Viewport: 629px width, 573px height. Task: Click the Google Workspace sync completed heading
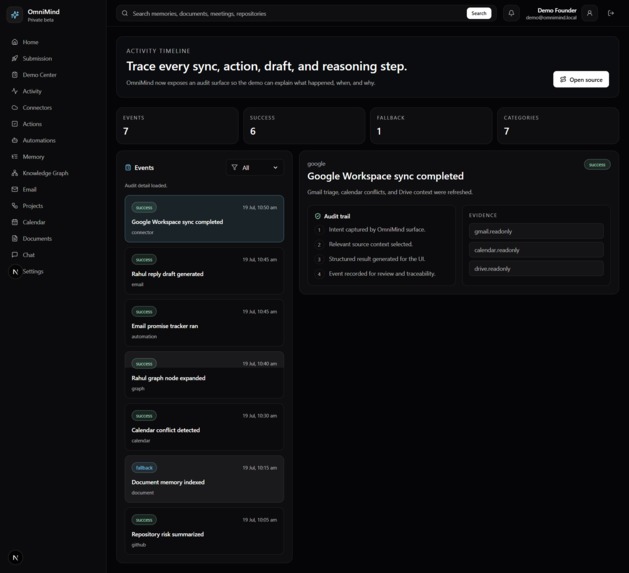coord(385,176)
